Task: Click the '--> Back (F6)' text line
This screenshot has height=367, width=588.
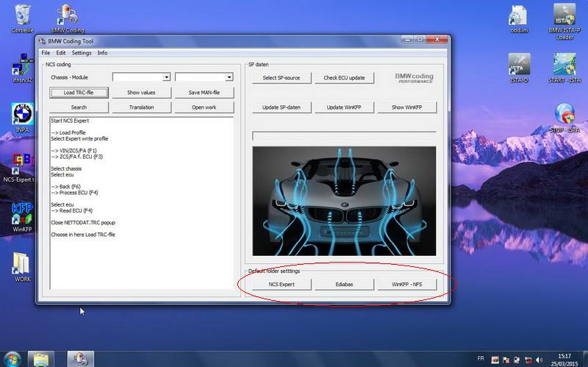Action: click(x=66, y=187)
